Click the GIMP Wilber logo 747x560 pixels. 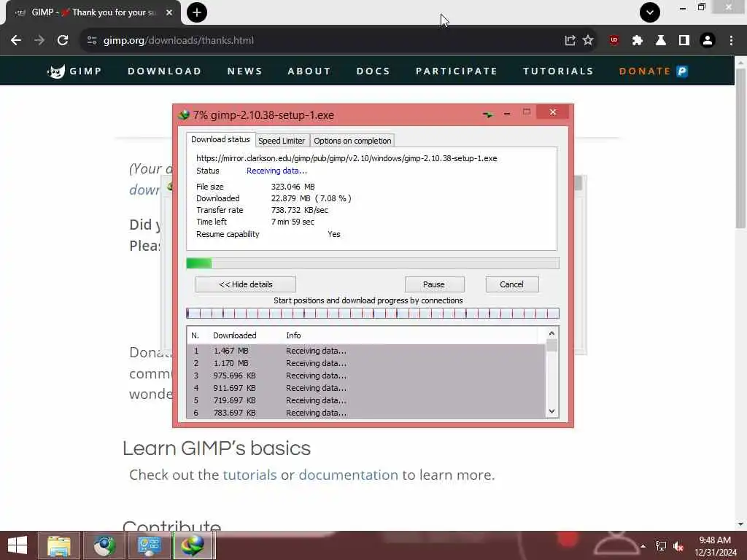click(56, 71)
